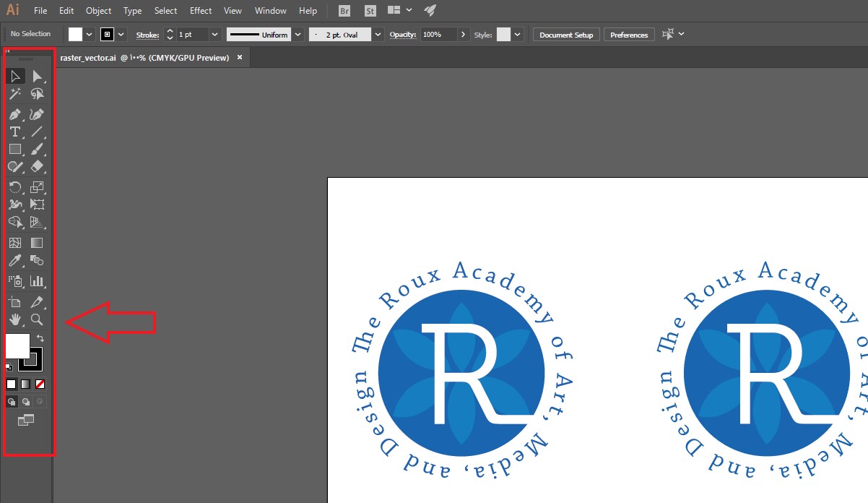Open the Uniform width profile dropdown
Screen dimensions: 868x503
click(297, 34)
